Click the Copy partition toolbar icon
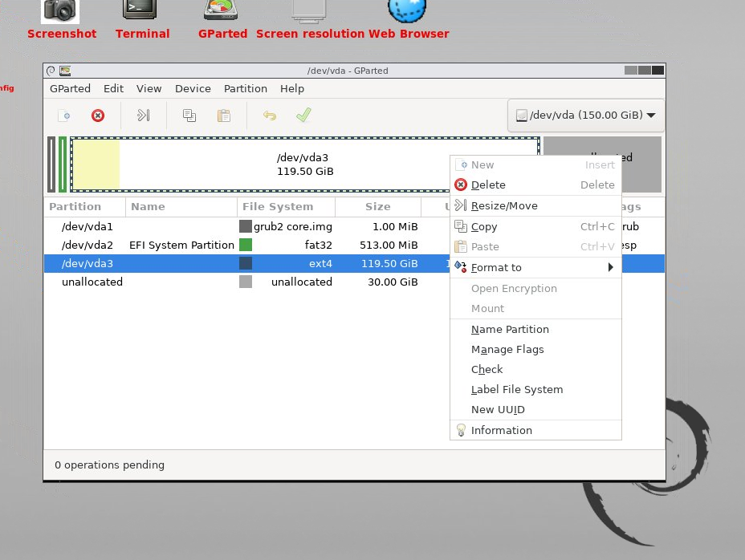The height and width of the screenshot is (560, 745). (x=189, y=116)
